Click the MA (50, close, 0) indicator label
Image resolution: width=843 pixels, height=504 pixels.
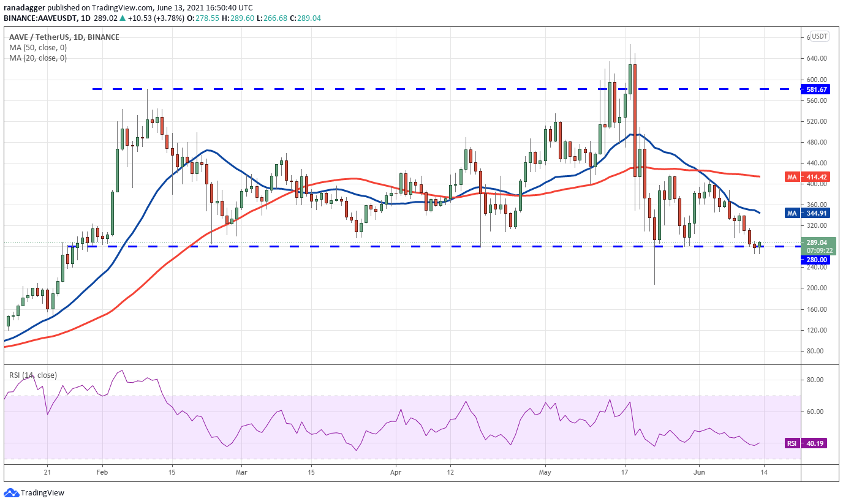[38, 48]
